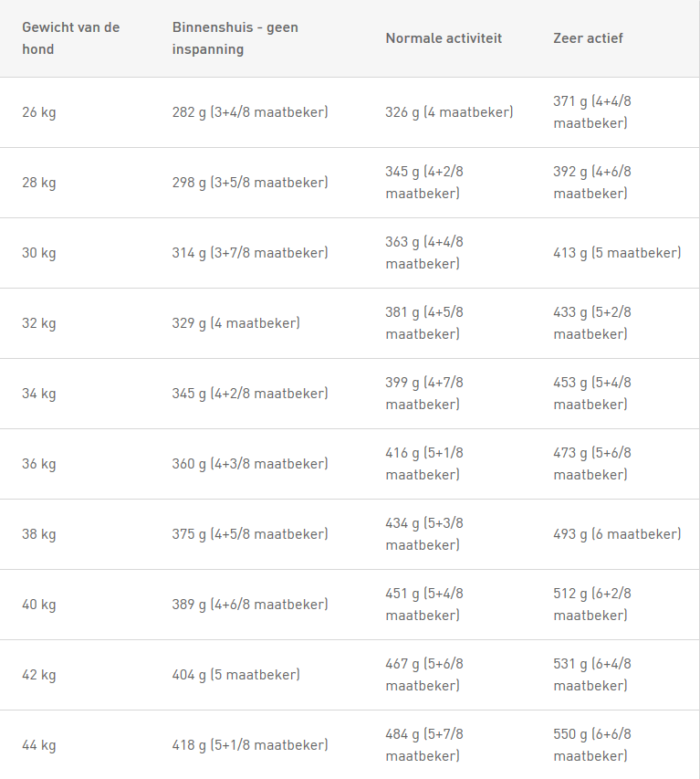Viewport: 700px width, 779px height.
Task: Select the 44 kg weight cell
Action: [x=38, y=745]
